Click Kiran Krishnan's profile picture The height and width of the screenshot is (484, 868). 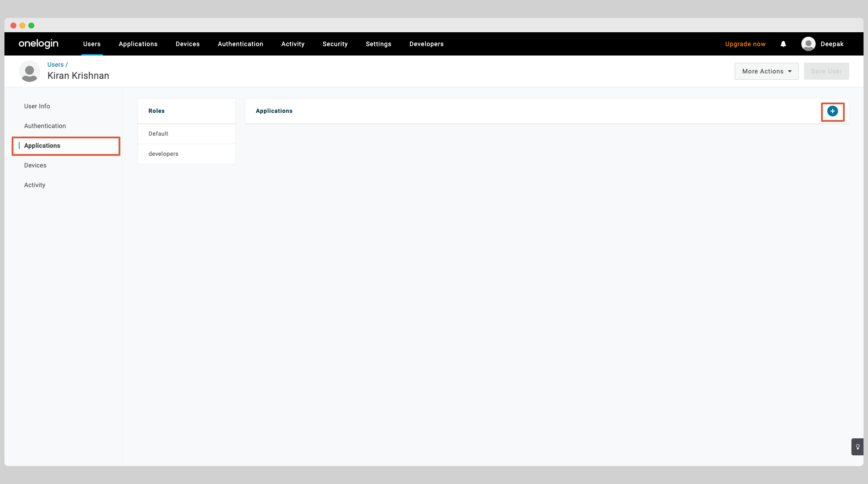(30, 71)
